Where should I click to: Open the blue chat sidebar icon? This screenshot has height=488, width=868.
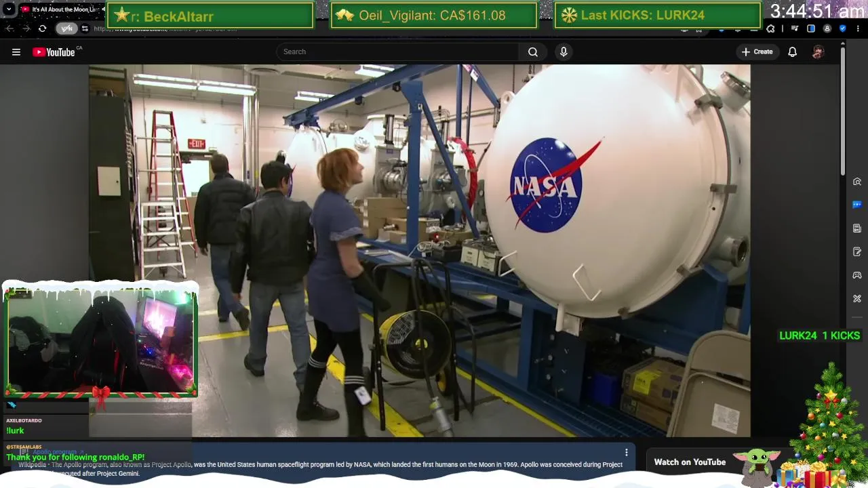pos(857,205)
